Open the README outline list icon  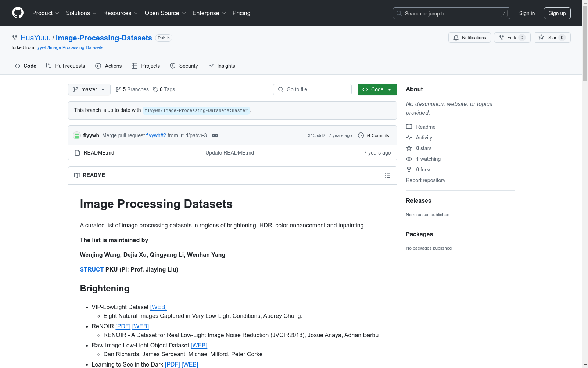point(387,176)
